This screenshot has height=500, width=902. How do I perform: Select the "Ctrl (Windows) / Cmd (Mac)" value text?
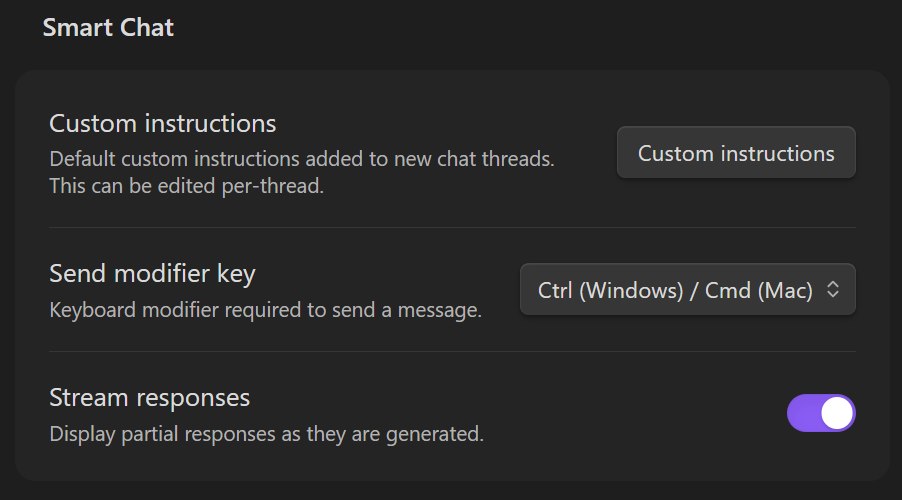point(675,290)
